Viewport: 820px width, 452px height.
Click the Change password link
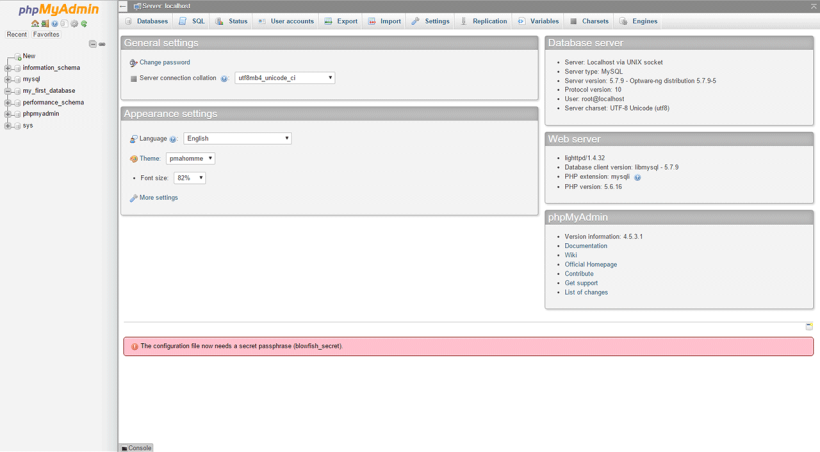click(x=165, y=62)
